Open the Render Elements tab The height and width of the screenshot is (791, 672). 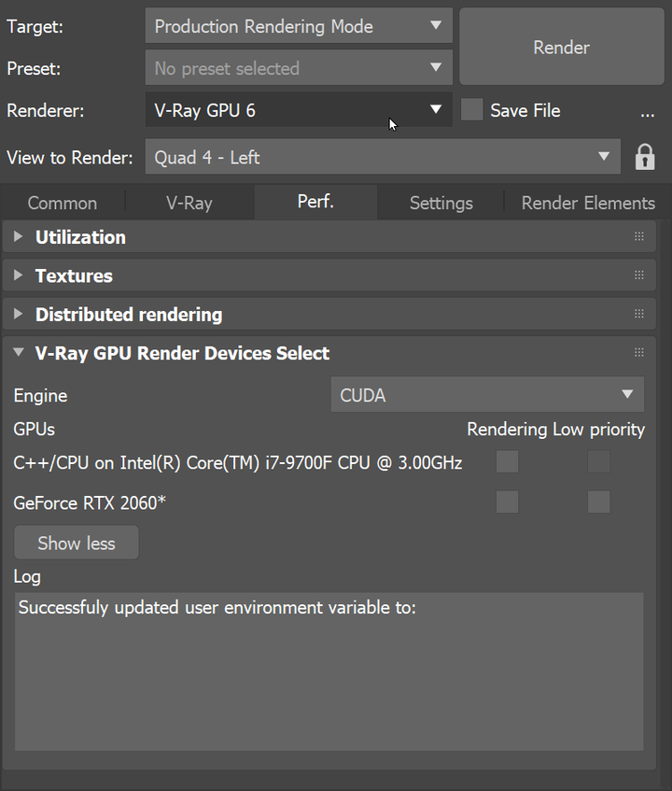[587, 202]
